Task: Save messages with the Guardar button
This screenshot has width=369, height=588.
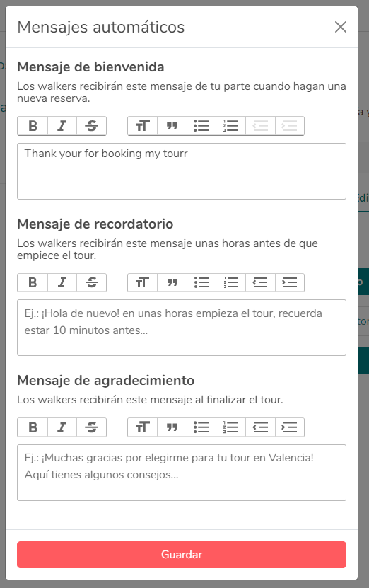Action: (182, 554)
